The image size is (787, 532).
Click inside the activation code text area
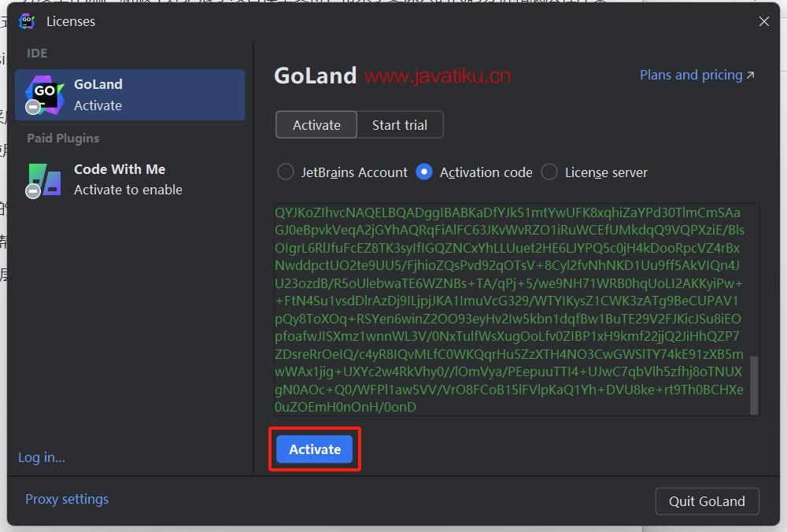tap(508, 308)
